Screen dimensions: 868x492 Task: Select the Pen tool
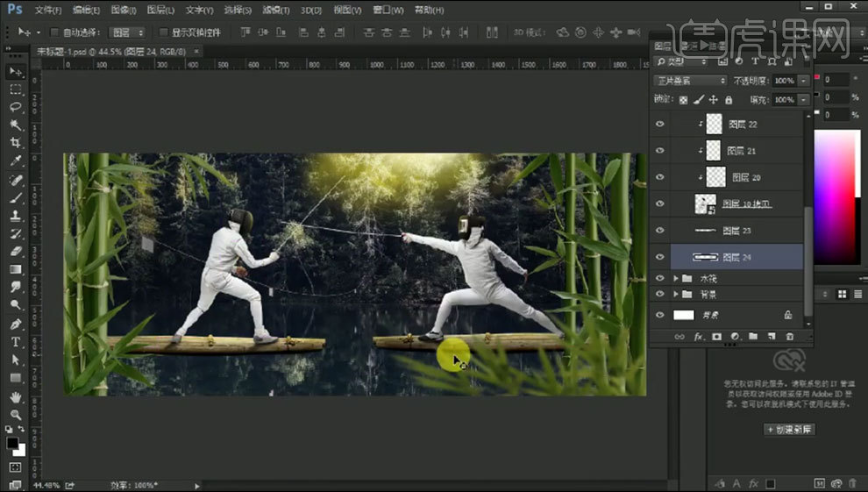[16, 324]
